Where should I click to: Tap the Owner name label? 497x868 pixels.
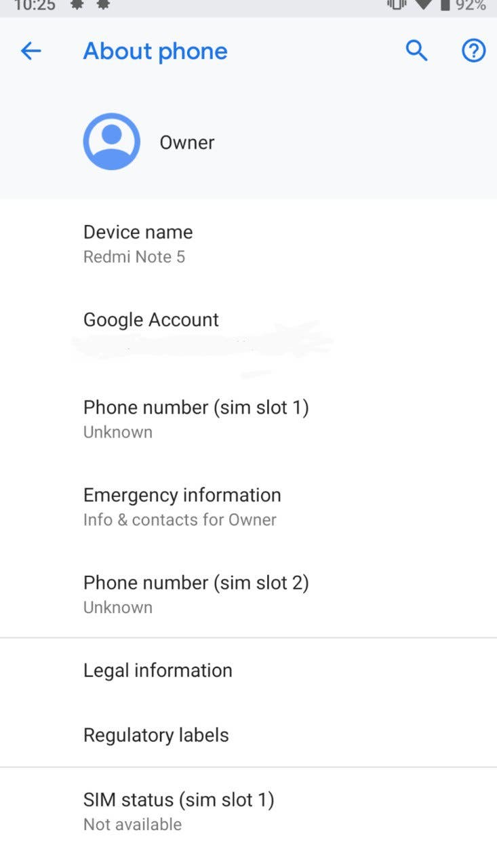pyautogui.click(x=187, y=142)
